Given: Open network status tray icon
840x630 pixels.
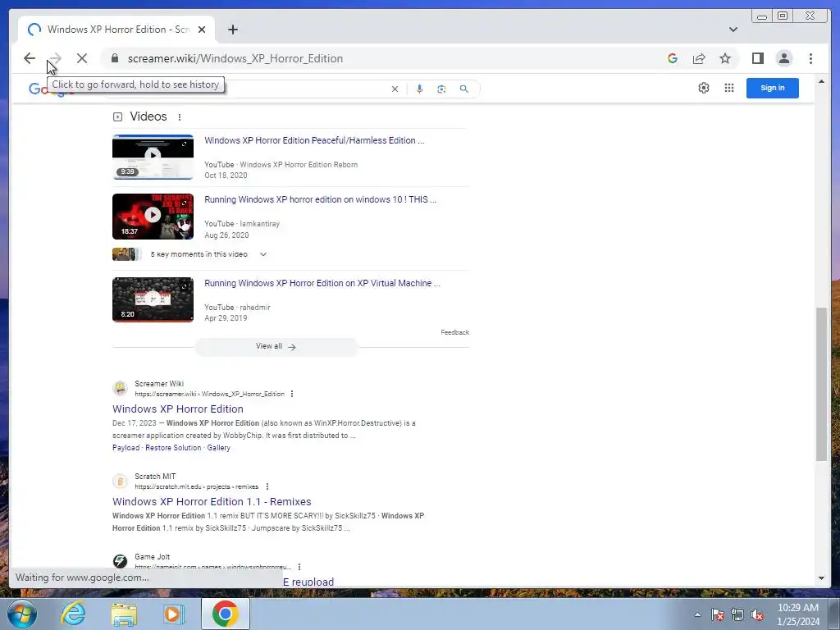Looking at the screenshot, I should click(x=737, y=614).
